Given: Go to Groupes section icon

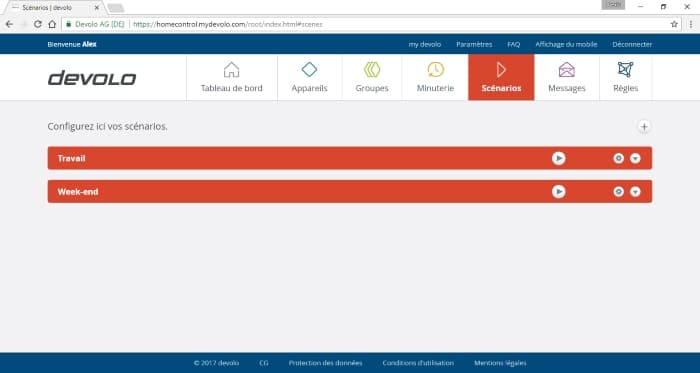Looking at the screenshot, I should click(x=372, y=70).
